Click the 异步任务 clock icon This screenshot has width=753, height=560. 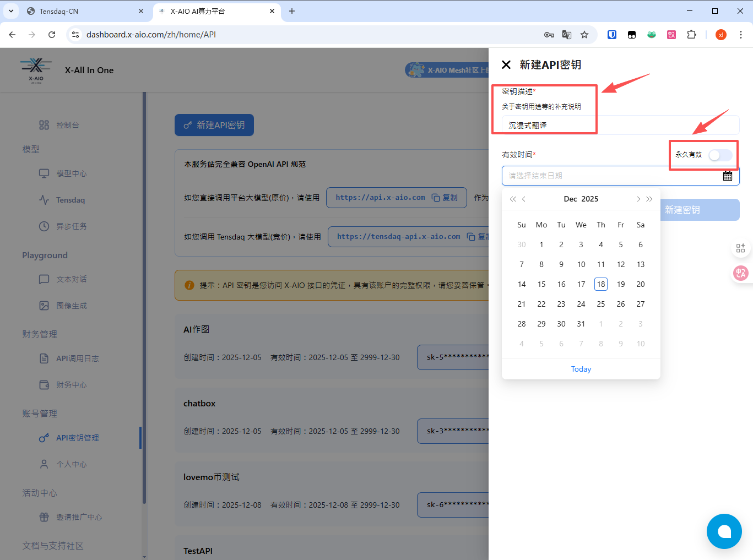[44, 226]
